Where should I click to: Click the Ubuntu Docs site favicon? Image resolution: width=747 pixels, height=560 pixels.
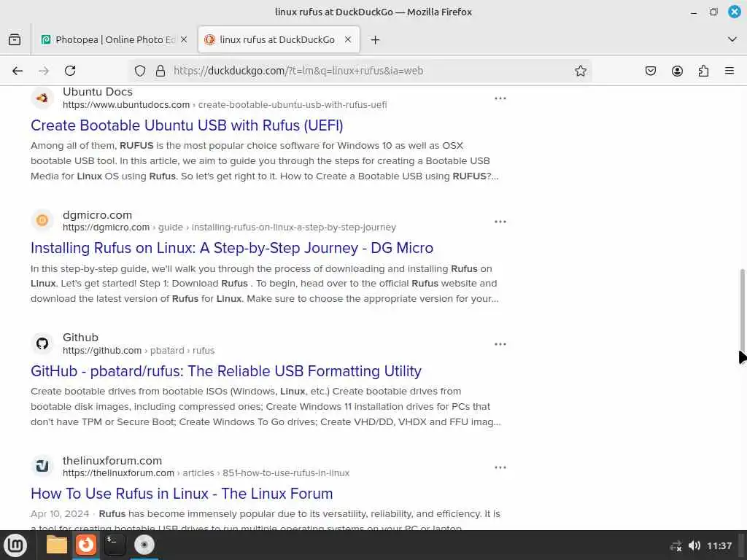tap(42, 98)
